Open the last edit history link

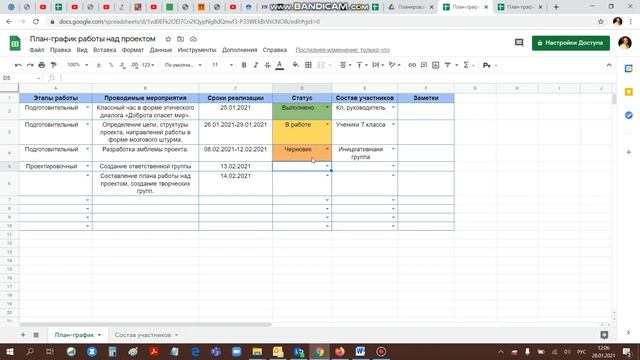(x=342, y=50)
